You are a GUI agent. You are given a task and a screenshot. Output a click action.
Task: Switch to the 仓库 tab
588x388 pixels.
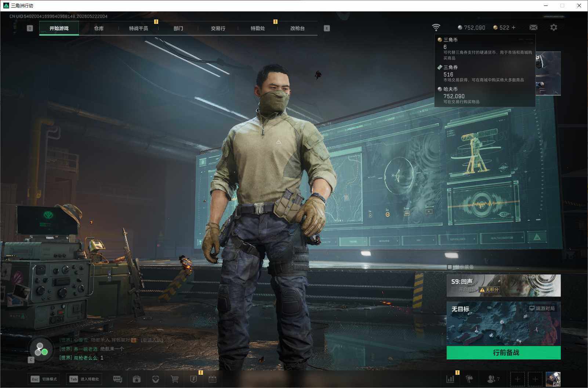tap(99, 28)
